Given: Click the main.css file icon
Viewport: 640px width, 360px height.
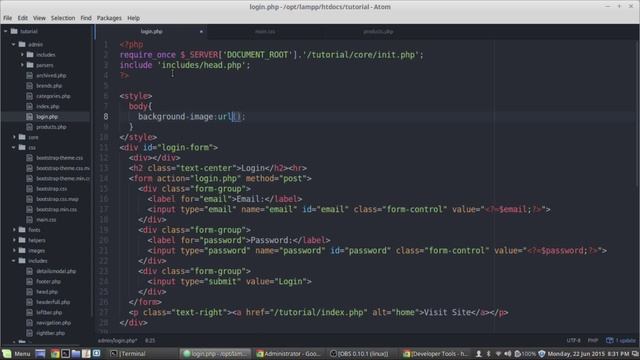Looking at the screenshot, I should coord(29,220).
